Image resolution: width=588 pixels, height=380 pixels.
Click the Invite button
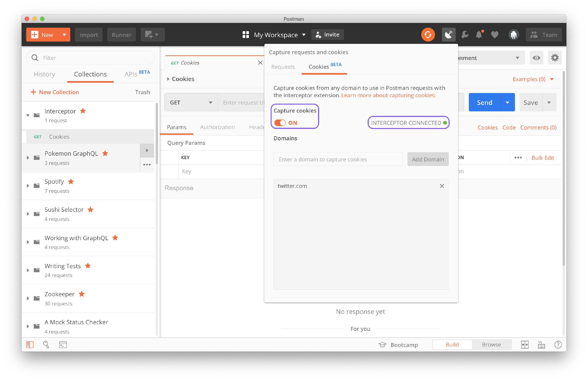327,34
